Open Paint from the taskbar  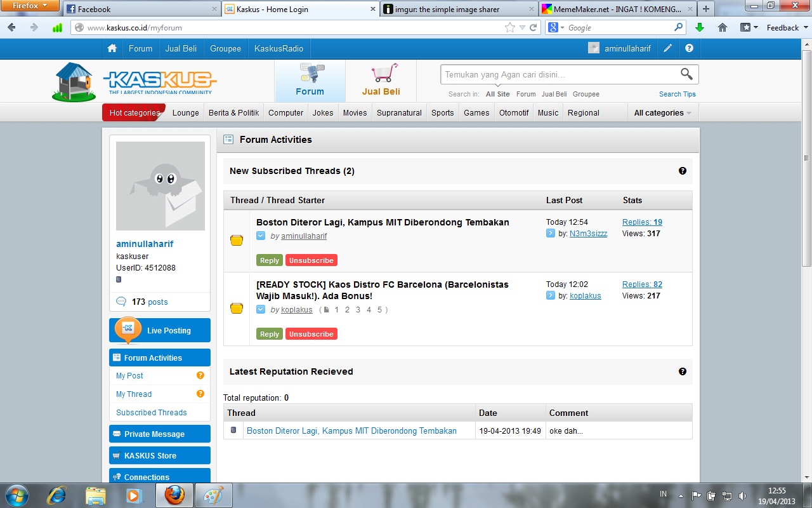213,495
